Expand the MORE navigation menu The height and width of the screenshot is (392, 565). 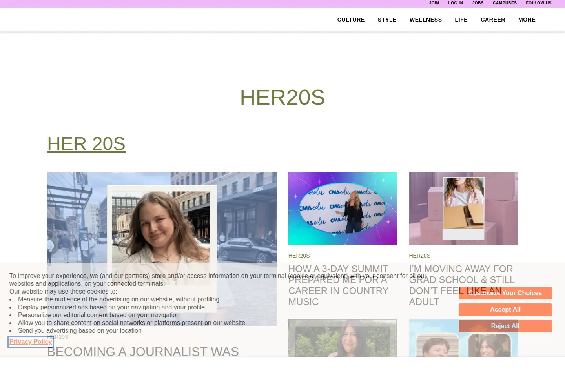527,20
